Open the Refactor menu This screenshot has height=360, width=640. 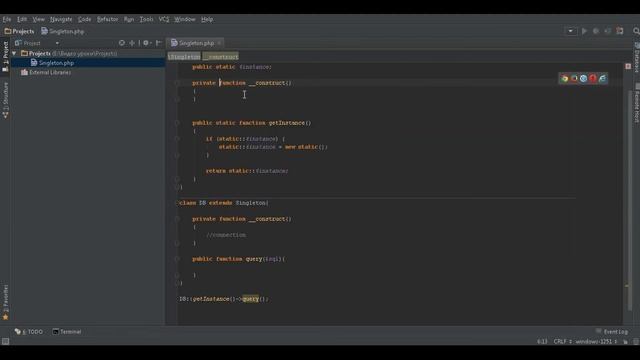tap(107, 19)
